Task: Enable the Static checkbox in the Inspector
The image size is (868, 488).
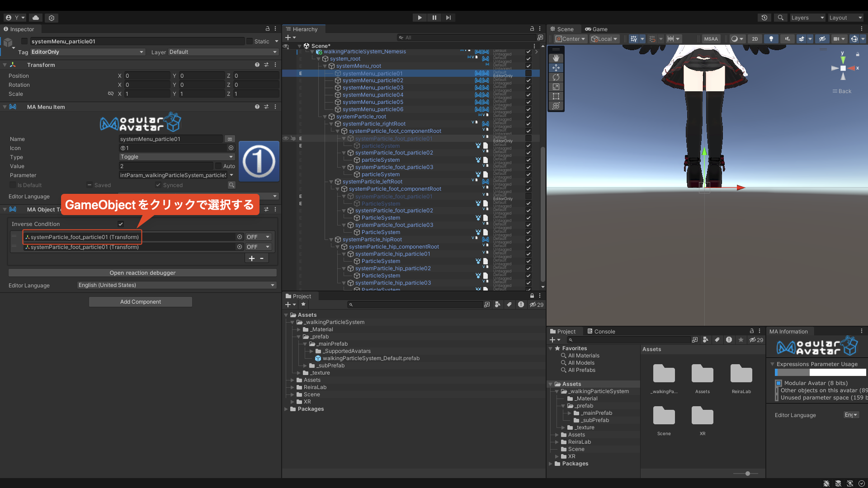Action: pyautogui.click(x=250, y=41)
